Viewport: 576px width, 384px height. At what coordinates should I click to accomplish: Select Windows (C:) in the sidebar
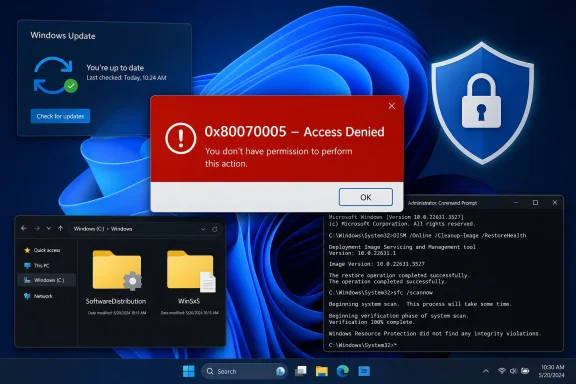pos(46,280)
